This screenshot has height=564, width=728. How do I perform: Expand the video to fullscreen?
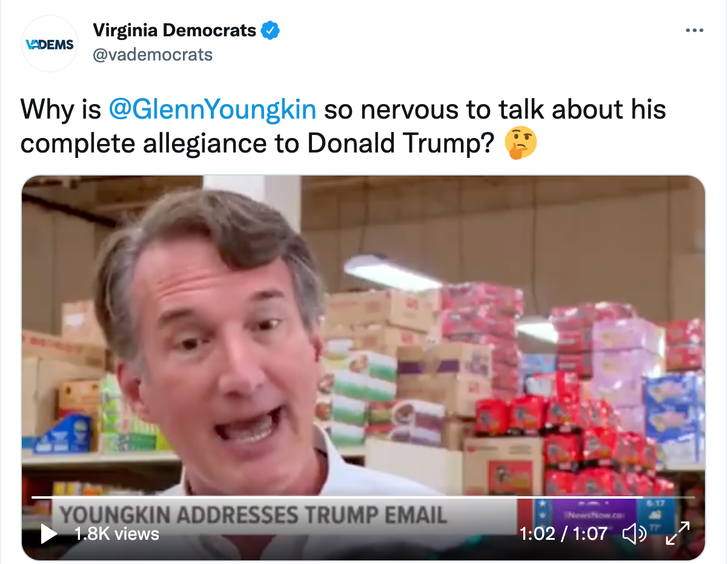(x=678, y=533)
